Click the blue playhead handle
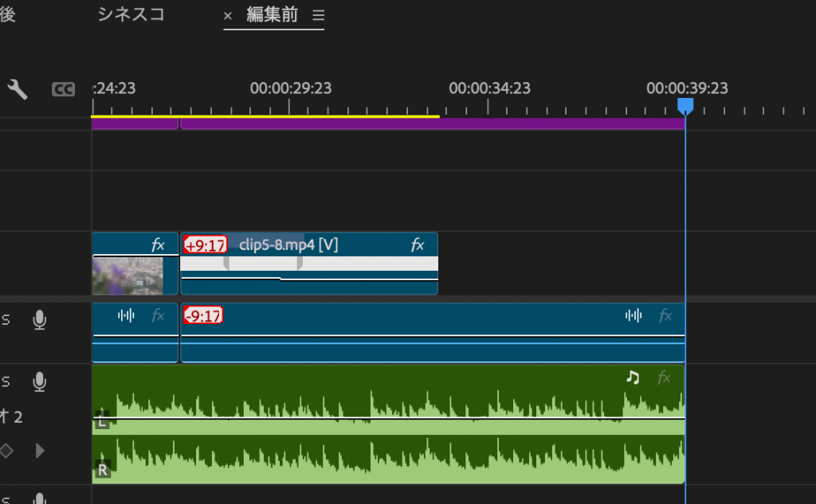This screenshot has height=504, width=816. click(685, 105)
